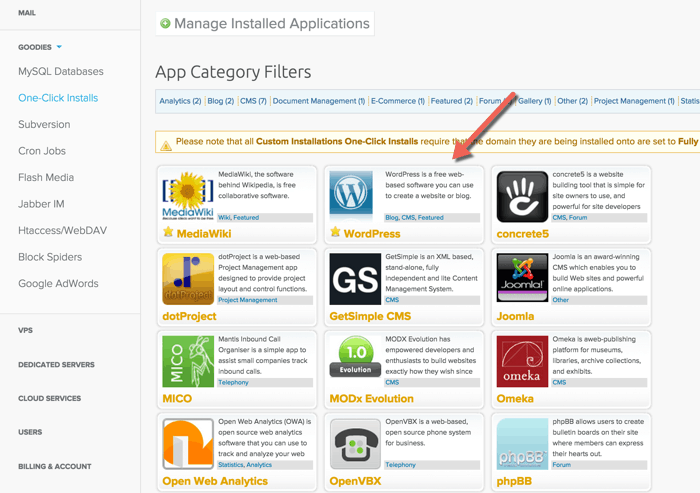
Task: Click the OpenVBX telephone icon
Action: (355, 444)
